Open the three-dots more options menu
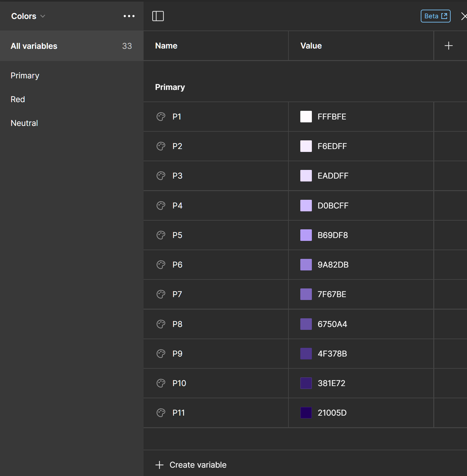This screenshot has width=467, height=476. (x=129, y=16)
